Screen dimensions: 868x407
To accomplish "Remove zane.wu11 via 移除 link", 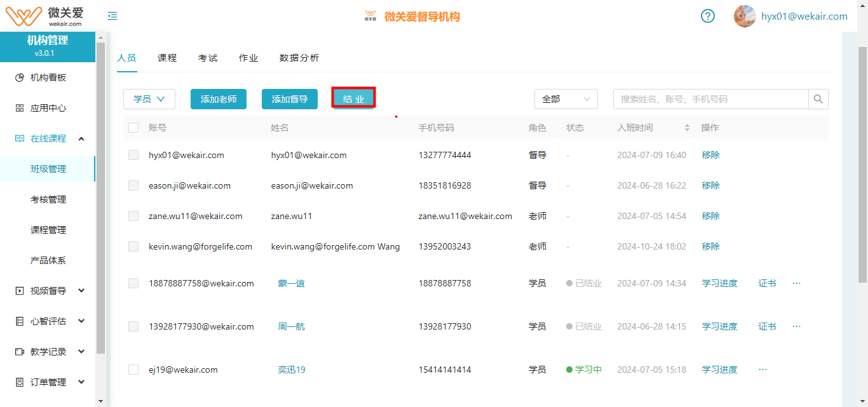I will point(710,216).
